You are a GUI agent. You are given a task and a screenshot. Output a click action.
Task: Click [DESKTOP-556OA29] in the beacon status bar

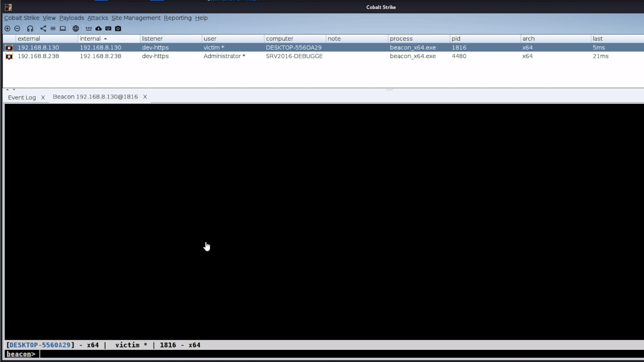pos(40,345)
